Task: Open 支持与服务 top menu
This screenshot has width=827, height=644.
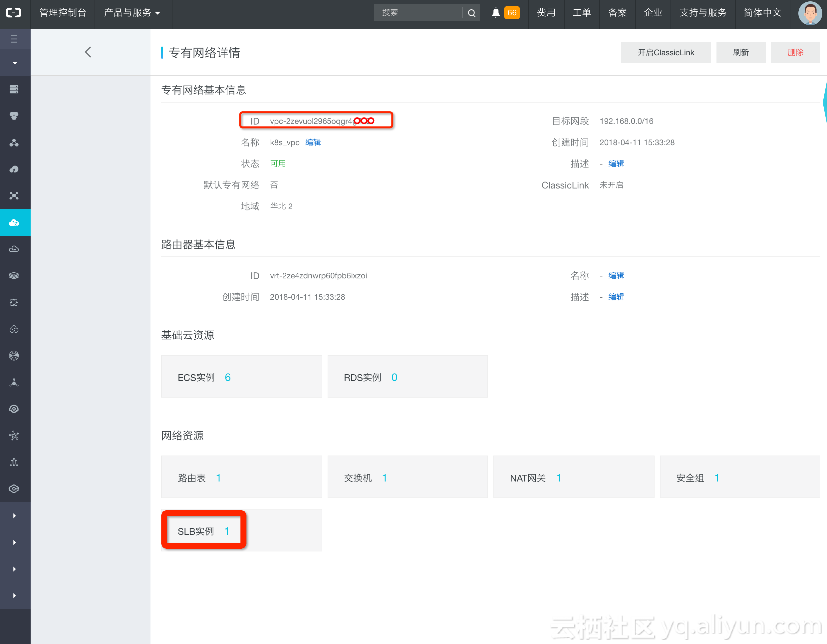Action: coord(703,13)
